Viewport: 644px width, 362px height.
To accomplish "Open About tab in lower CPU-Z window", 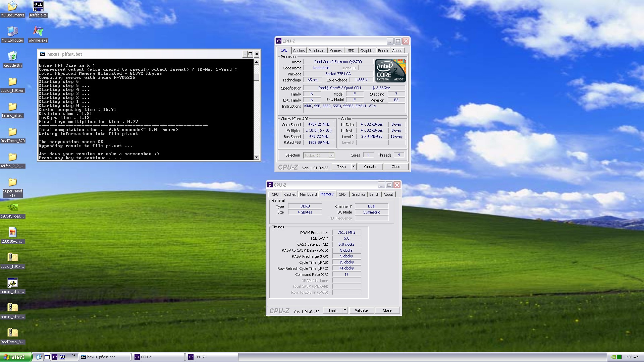I will point(388,194).
